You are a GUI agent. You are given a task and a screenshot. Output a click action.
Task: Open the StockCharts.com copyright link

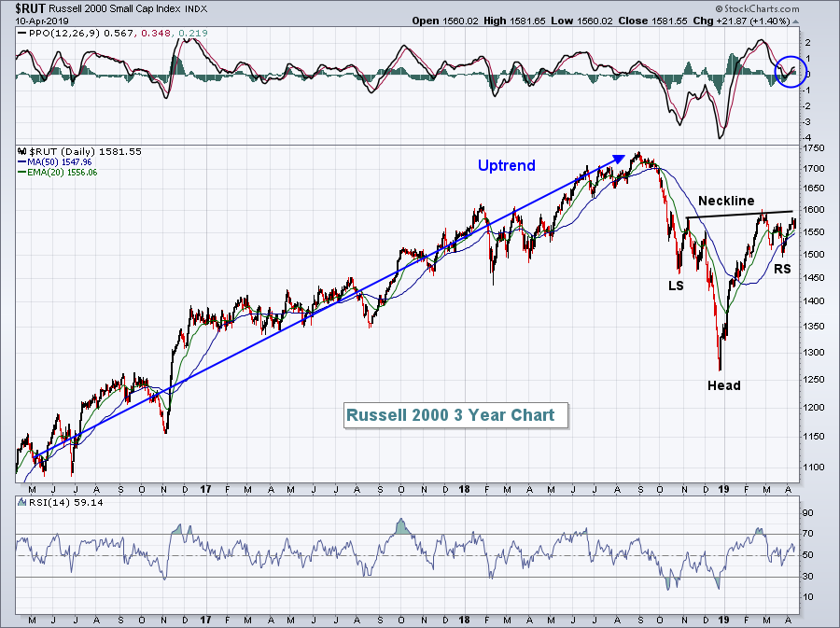point(758,8)
